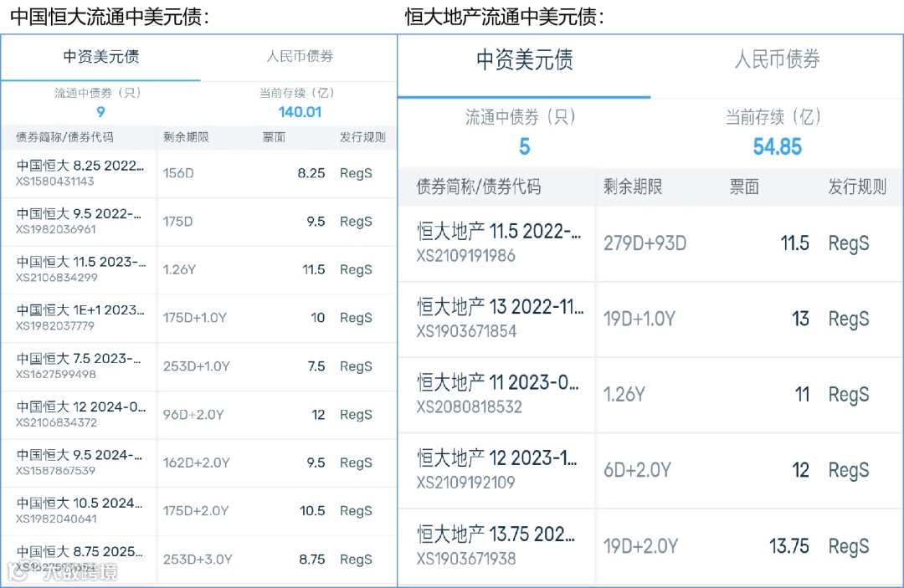Screen dimensions: 904x588
Task: Click bond code XS1982040641
Action: click(x=56, y=519)
